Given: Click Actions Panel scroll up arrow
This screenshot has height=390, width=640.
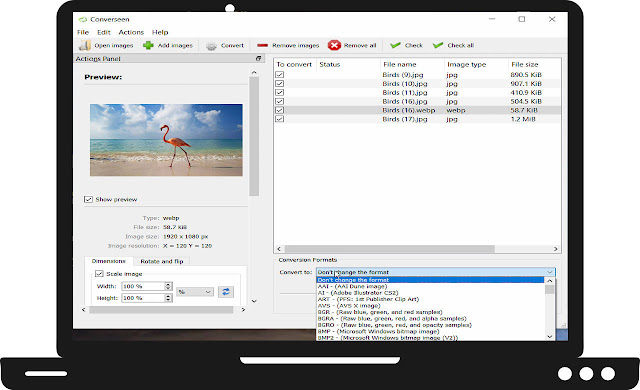Looking at the screenshot, I should pyautogui.click(x=254, y=73).
